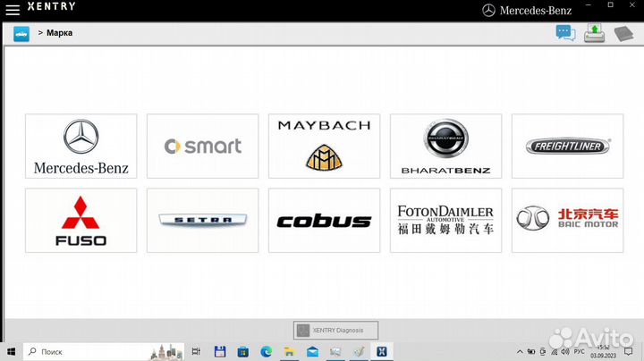Pick the BharatBenz brand tile
Image resolution: width=644 pixels, height=361 pixels.
pos(445,147)
